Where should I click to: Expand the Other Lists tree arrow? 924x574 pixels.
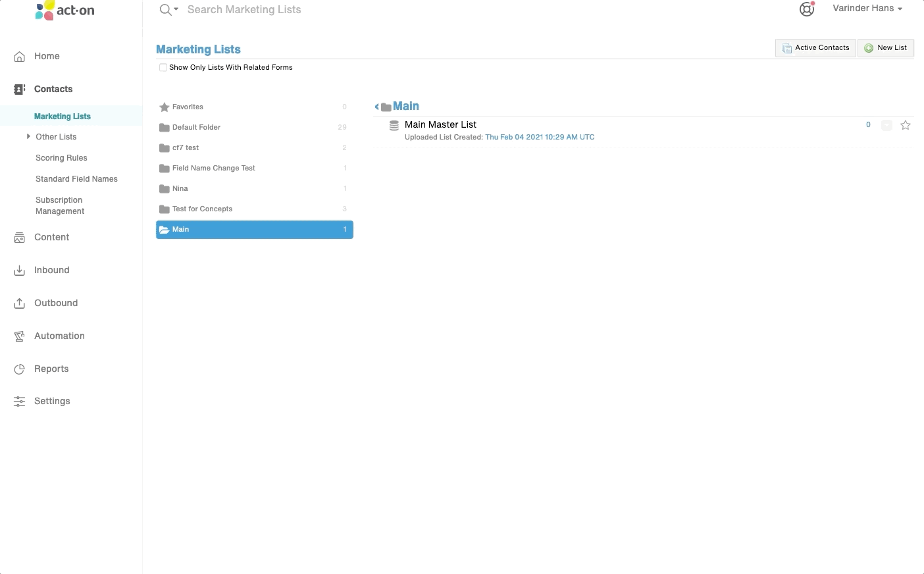point(28,136)
